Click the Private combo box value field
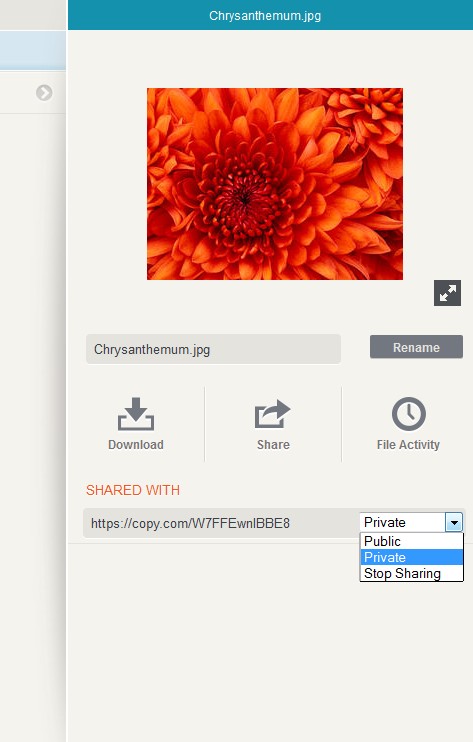Viewport: 473px width, 742px height. click(x=403, y=522)
